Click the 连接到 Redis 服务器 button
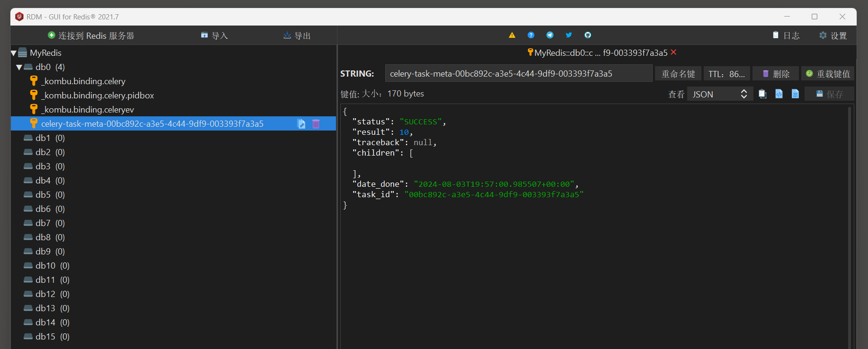This screenshot has width=868, height=349. click(x=91, y=35)
